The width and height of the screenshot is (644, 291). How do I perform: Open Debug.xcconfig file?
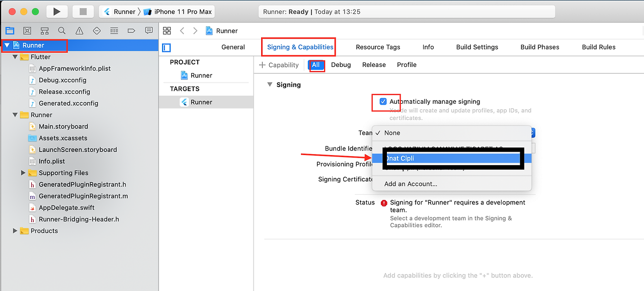tap(58, 80)
